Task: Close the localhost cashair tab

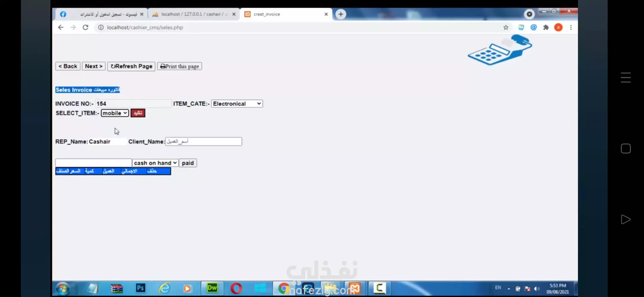Action: (x=234, y=14)
